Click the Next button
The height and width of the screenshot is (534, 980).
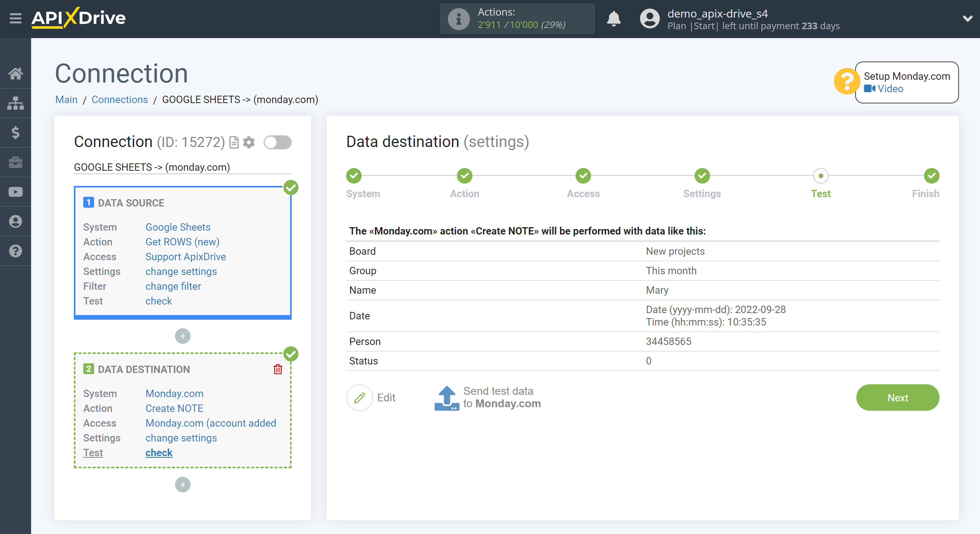pos(898,397)
